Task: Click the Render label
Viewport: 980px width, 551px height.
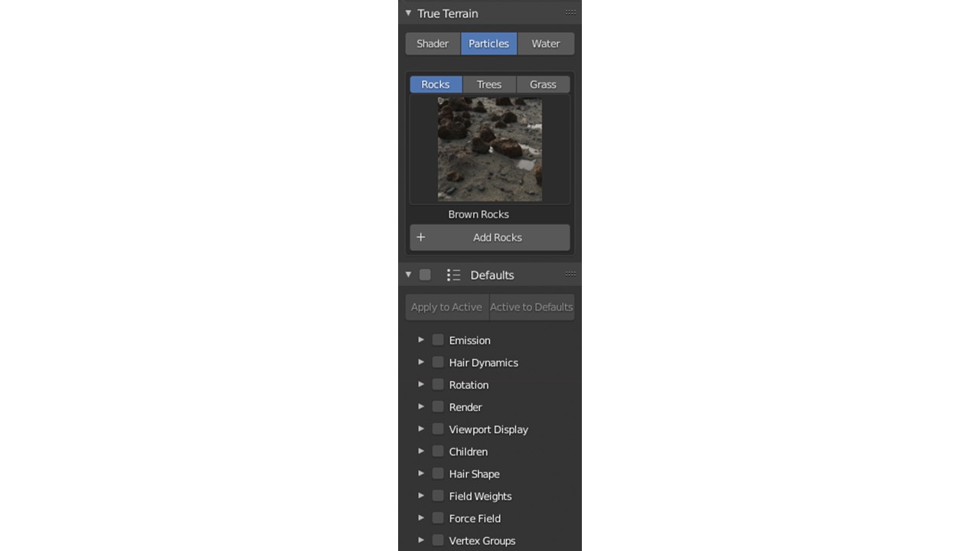Action: click(465, 407)
